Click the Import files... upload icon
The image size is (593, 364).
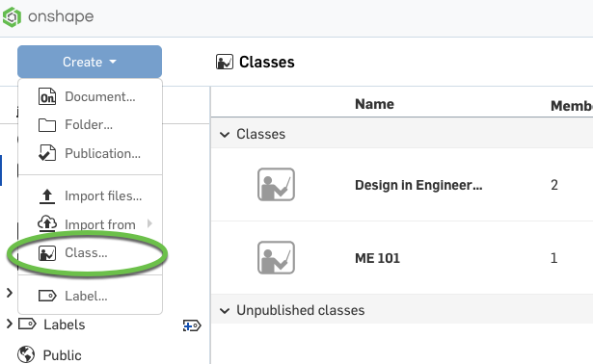[47, 196]
